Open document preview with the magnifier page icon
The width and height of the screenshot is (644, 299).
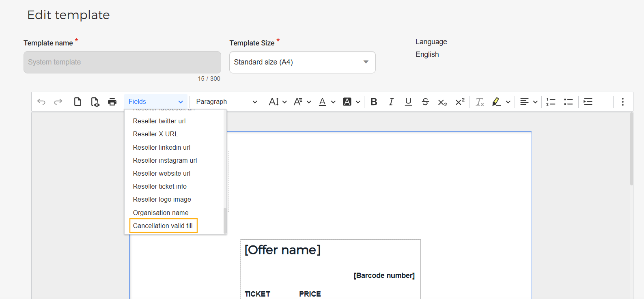click(95, 102)
